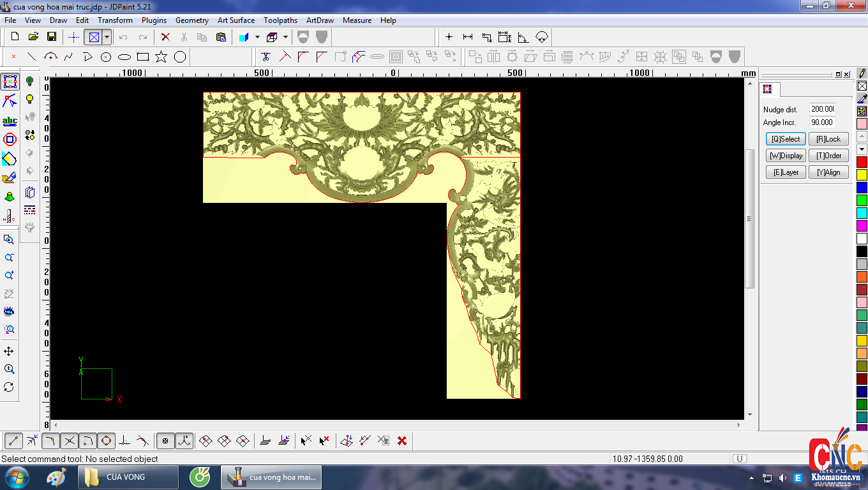The height and width of the screenshot is (490, 868).
Task: Open the Art Surface menu
Action: click(x=236, y=20)
